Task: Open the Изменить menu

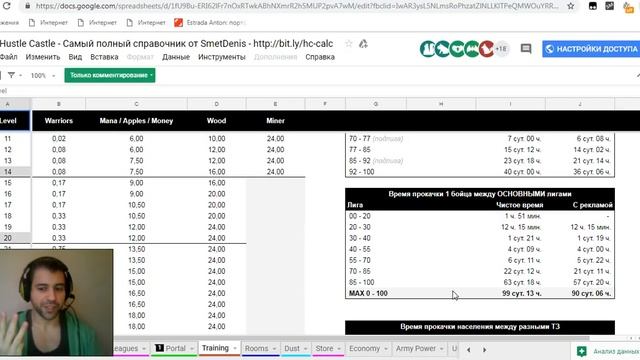Action: click(x=43, y=57)
